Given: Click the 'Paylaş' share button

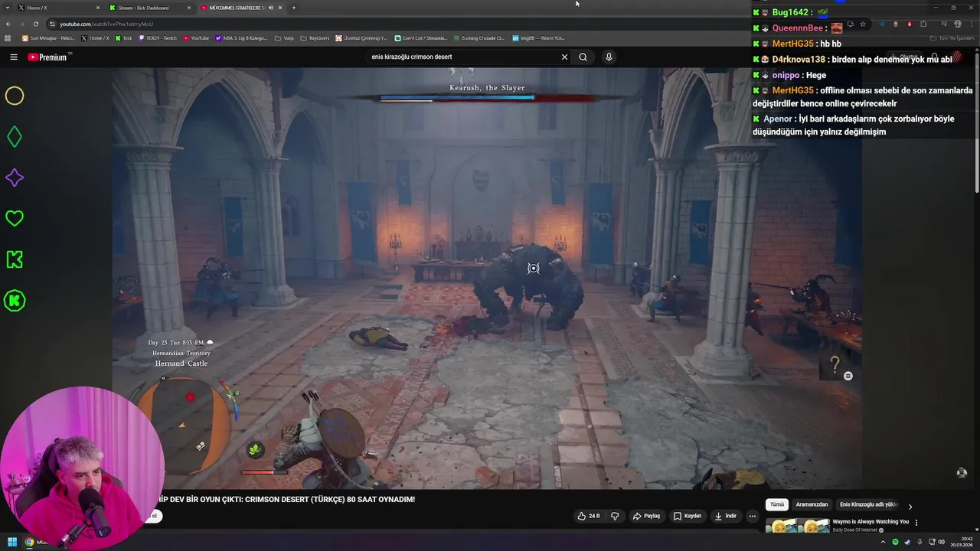Looking at the screenshot, I should click(646, 516).
